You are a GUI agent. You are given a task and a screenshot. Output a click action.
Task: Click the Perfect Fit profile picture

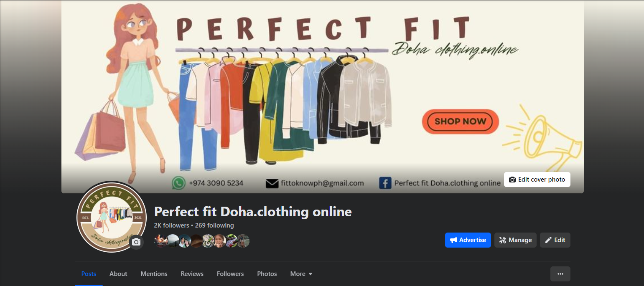[112, 217]
